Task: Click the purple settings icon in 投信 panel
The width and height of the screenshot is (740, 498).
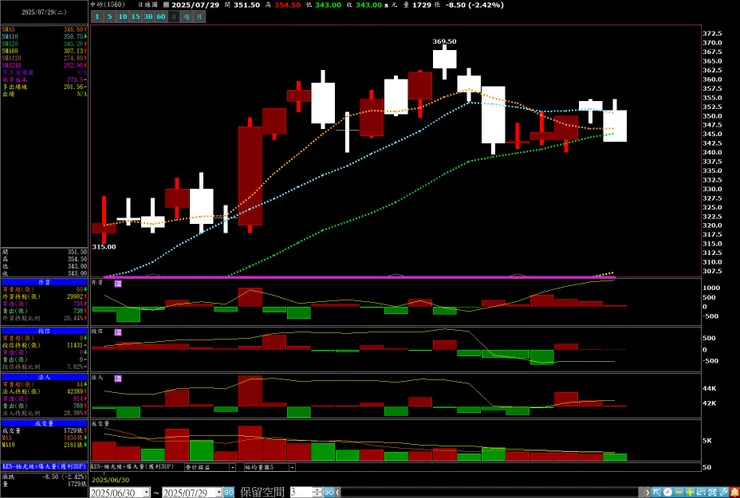Action: click(x=118, y=332)
